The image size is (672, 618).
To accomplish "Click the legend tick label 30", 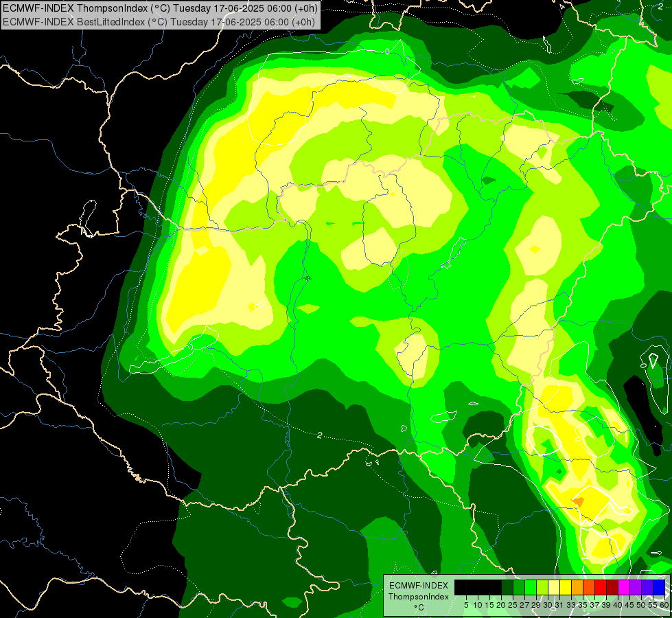I will click(548, 605).
